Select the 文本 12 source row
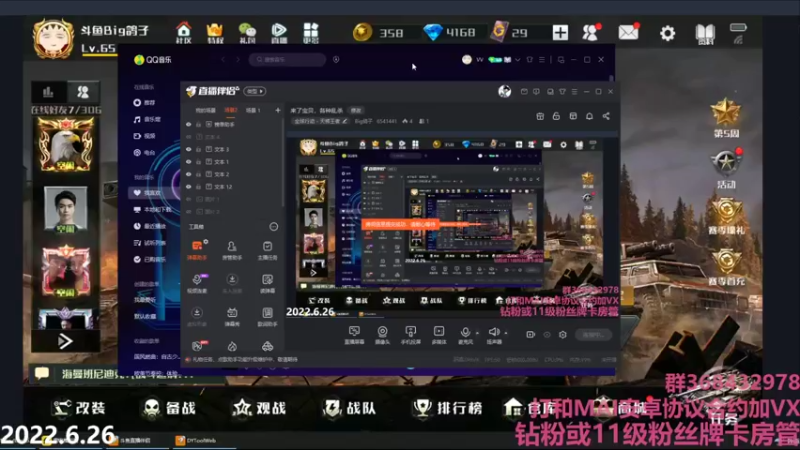The image size is (800, 450). (x=232, y=187)
